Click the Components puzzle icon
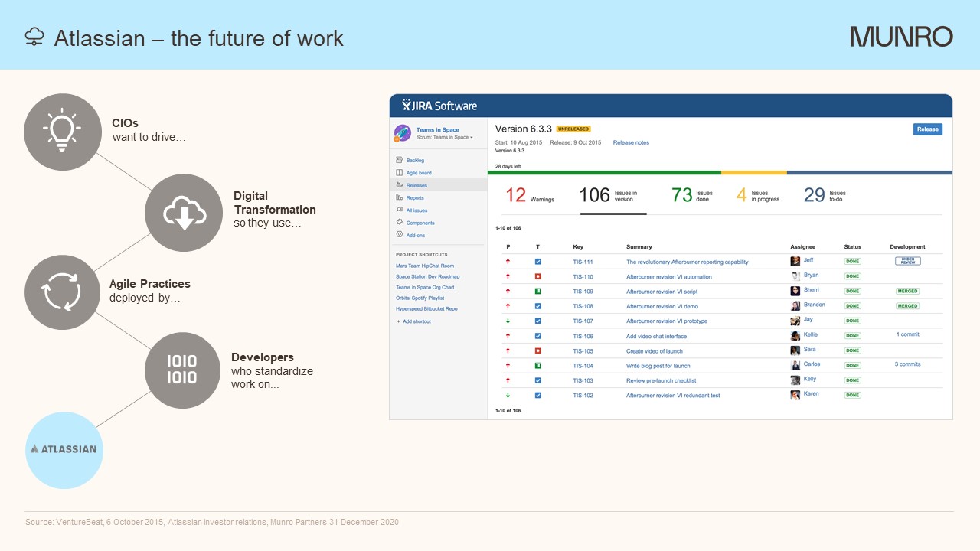980x551 pixels. [400, 223]
